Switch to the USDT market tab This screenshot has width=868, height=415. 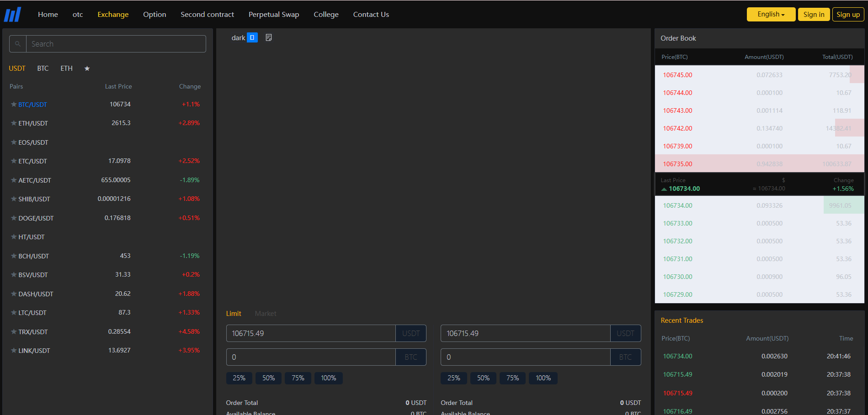point(17,68)
